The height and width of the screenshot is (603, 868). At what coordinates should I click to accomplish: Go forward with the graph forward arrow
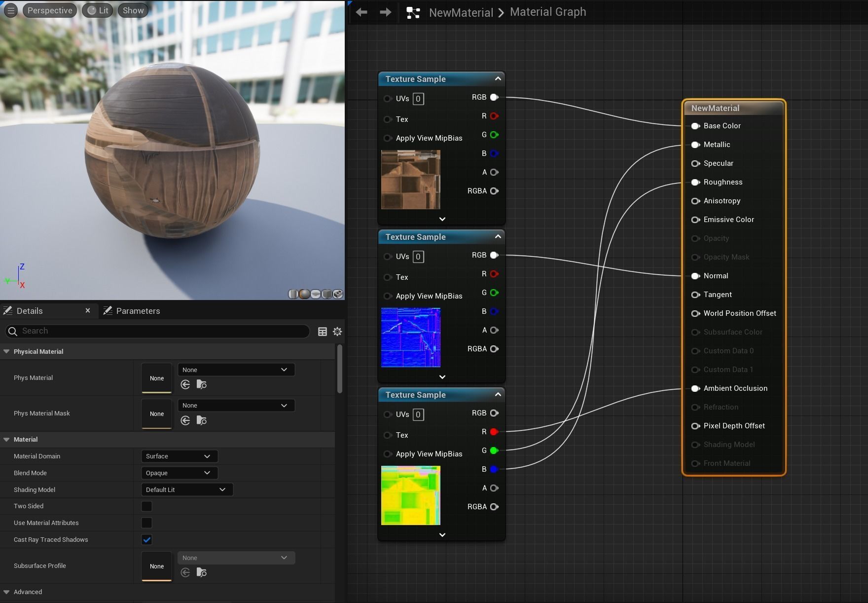386,12
